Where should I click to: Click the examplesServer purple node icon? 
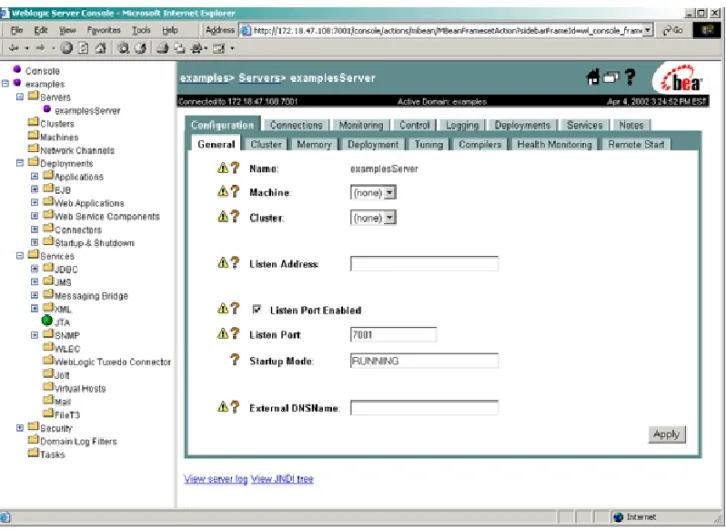(47, 109)
